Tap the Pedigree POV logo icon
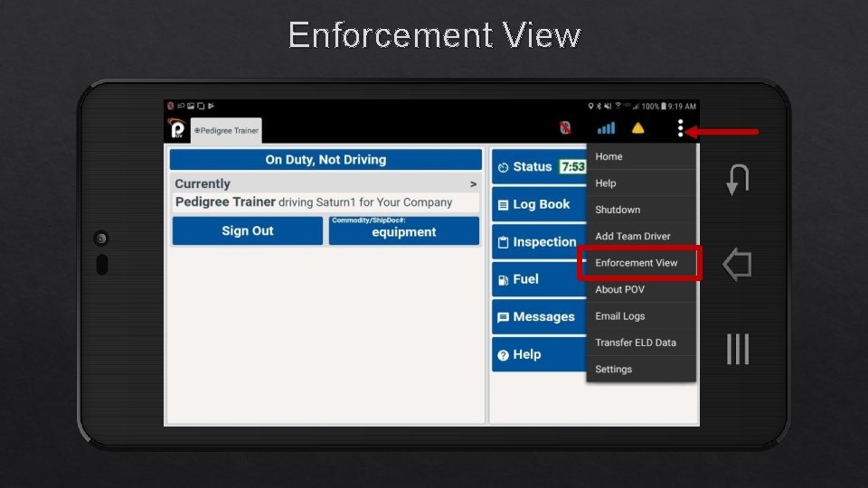 pos(177,129)
